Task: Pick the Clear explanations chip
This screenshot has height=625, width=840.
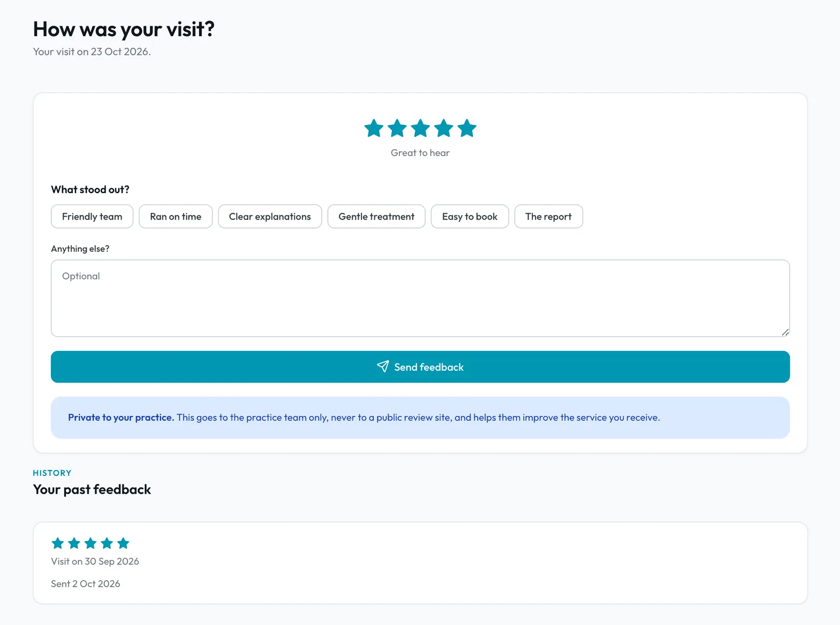Action: 270,216
